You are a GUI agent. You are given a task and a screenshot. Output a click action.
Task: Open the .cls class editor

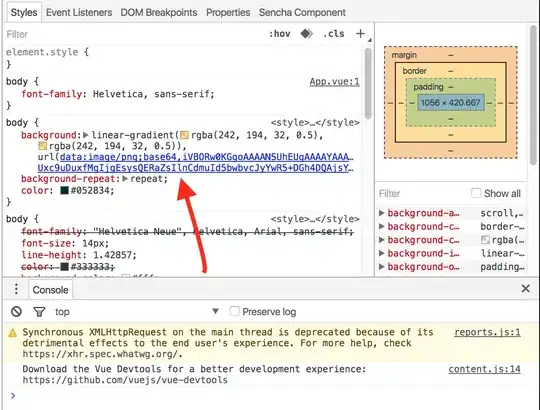pos(334,34)
